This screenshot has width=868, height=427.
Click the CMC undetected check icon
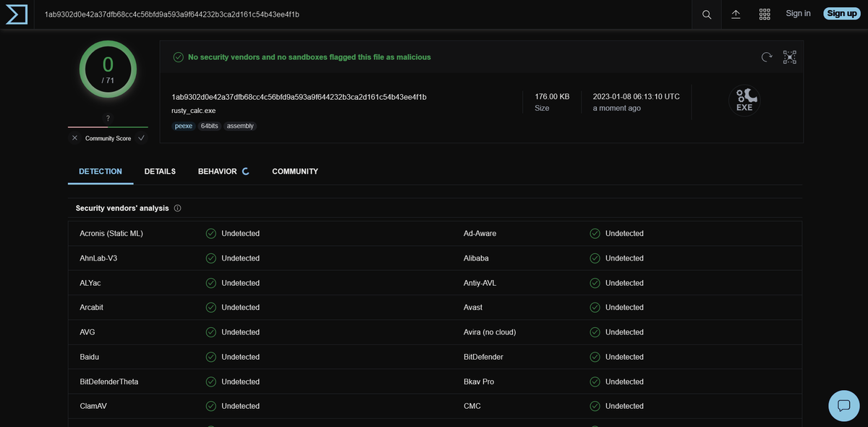pos(595,406)
